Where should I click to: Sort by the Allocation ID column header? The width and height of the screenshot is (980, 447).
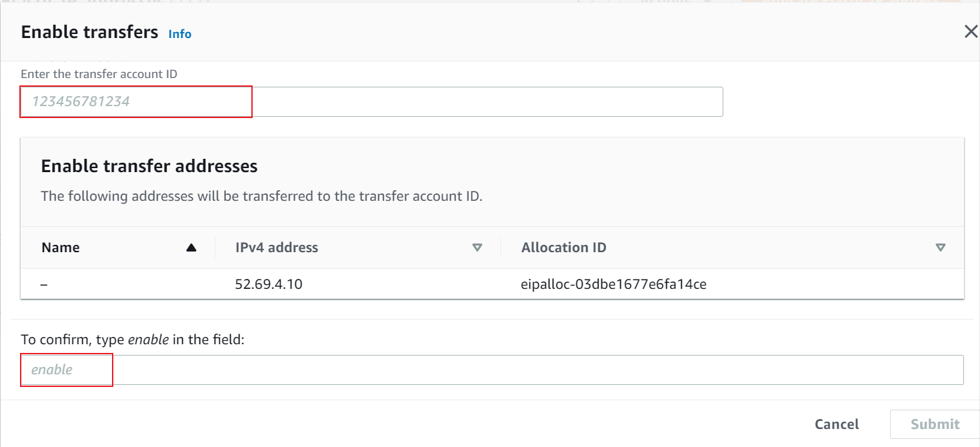pyautogui.click(x=564, y=248)
